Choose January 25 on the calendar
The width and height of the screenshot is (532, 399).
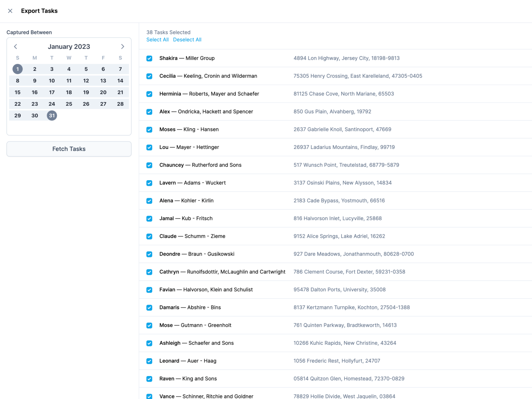pos(69,104)
